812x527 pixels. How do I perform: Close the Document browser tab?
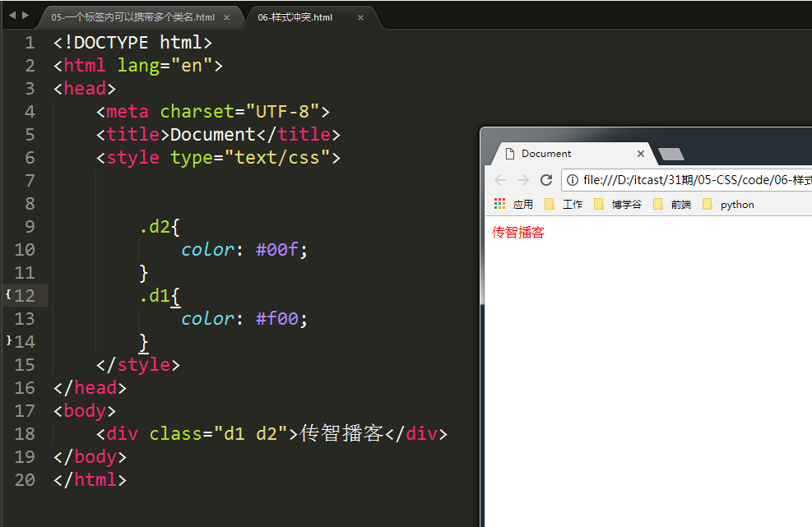641,154
